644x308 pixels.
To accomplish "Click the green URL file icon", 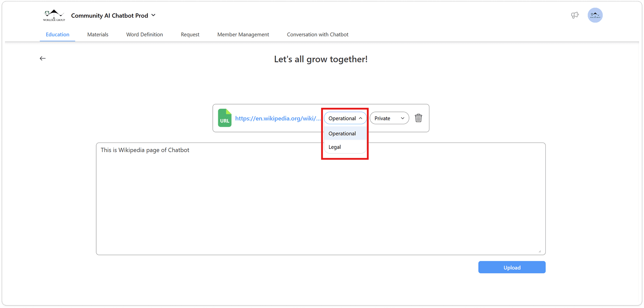I will [x=224, y=118].
